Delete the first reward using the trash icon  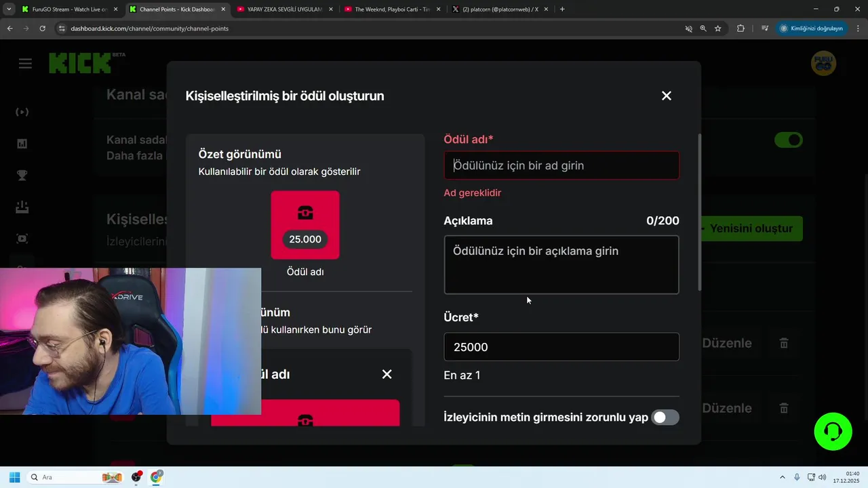784,343
